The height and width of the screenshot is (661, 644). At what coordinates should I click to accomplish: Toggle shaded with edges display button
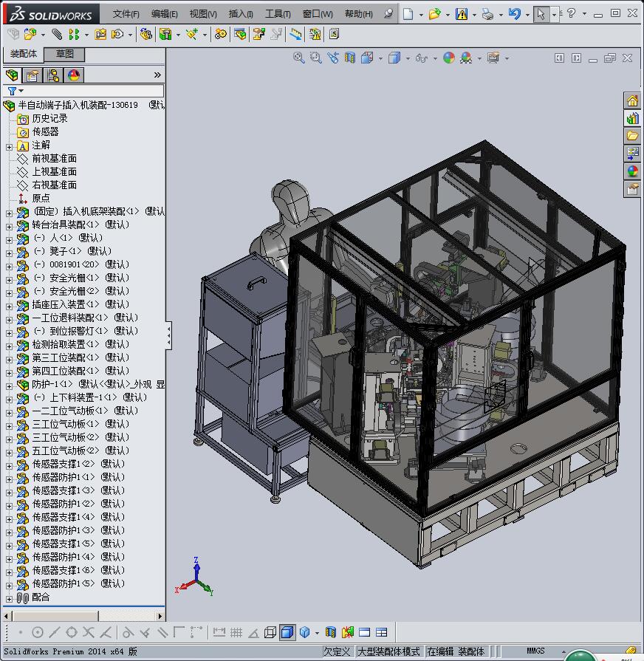[x=287, y=632]
